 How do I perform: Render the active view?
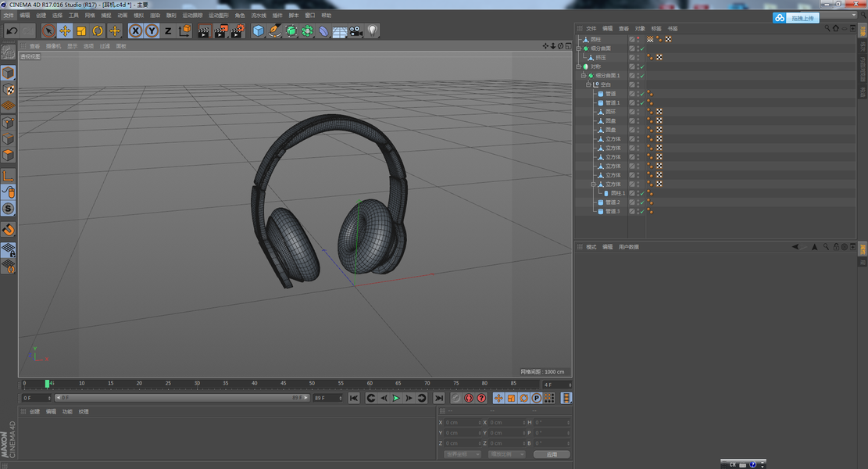(x=204, y=31)
